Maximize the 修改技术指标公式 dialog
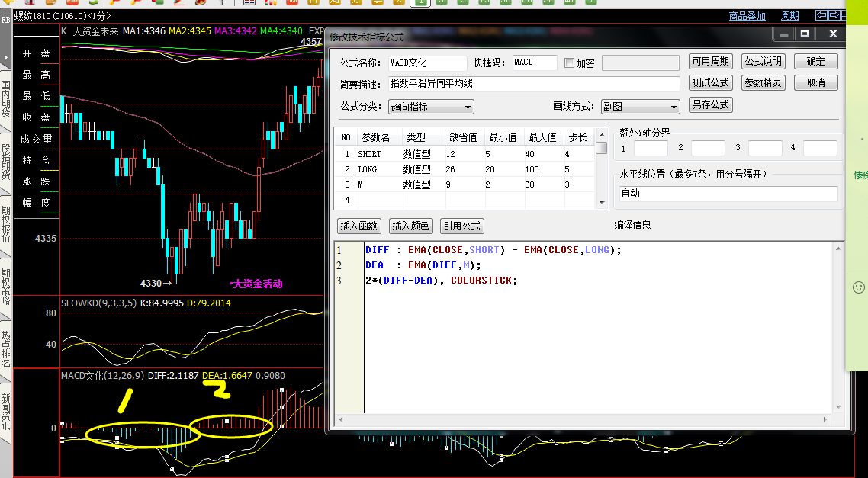This screenshot has height=478, width=868. pos(804,34)
